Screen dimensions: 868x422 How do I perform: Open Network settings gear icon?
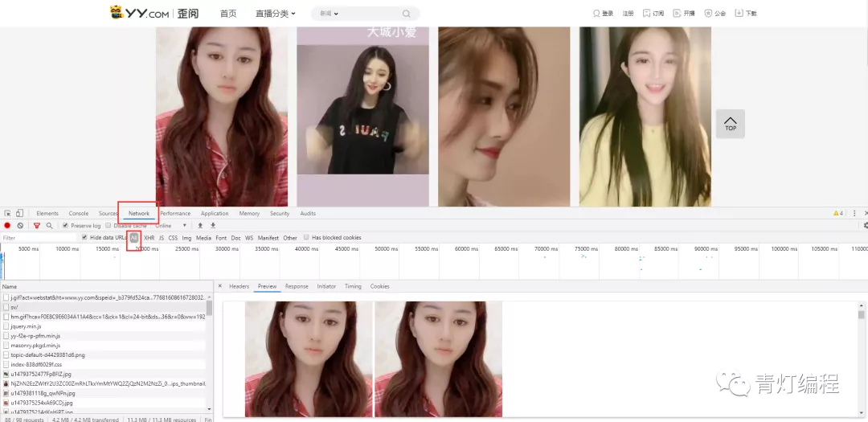point(866,225)
